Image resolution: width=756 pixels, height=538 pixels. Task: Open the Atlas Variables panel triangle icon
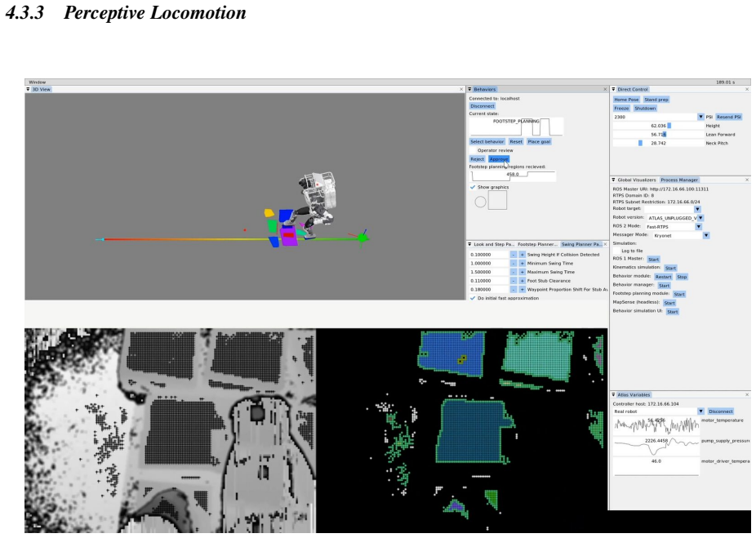(613, 395)
